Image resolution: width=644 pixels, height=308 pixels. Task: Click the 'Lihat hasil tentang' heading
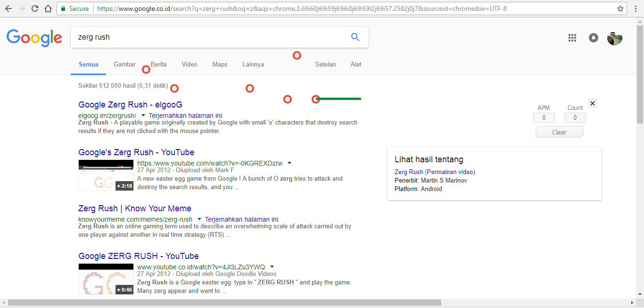coord(429,159)
